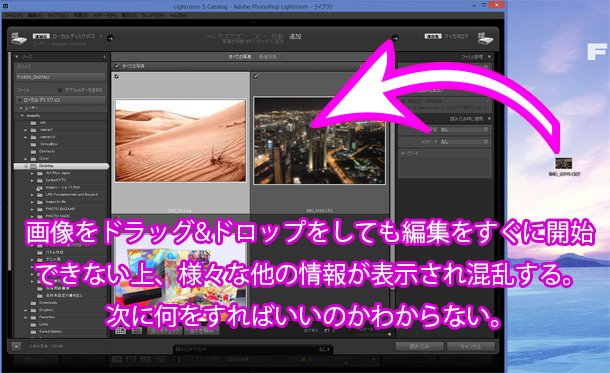Image resolution: width=610 pixels, height=373 pixels.
Task: Choose the 移動 import mode
Action: click(x=277, y=36)
